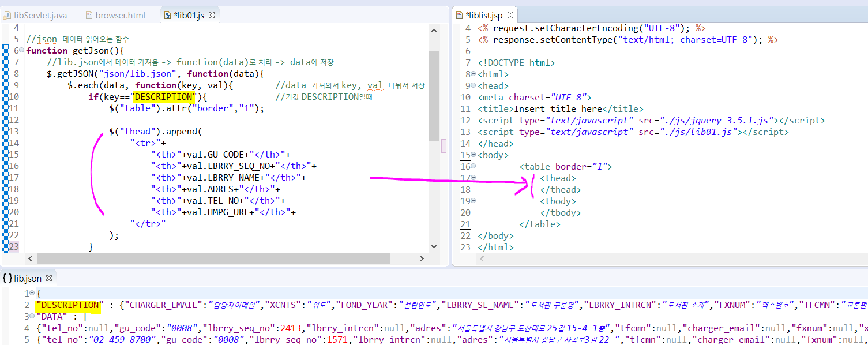Click the $("table").attr border line

tap(186, 108)
